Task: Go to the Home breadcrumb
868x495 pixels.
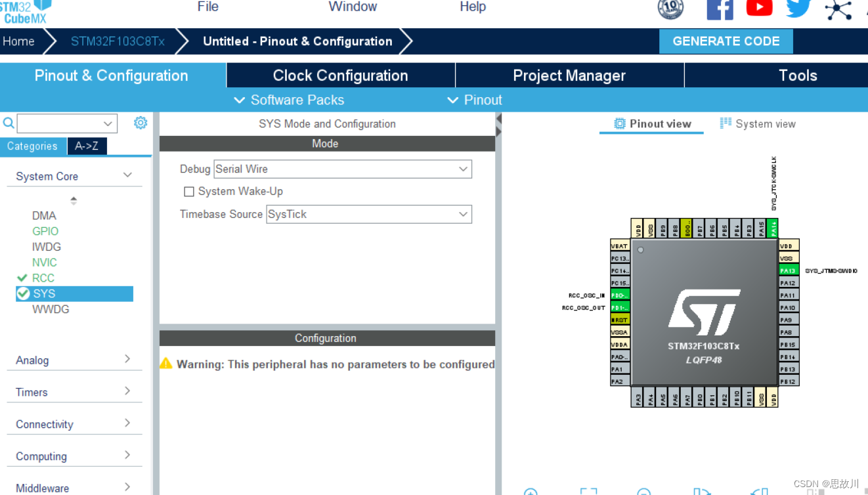Action: pyautogui.click(x=18, y=41)
